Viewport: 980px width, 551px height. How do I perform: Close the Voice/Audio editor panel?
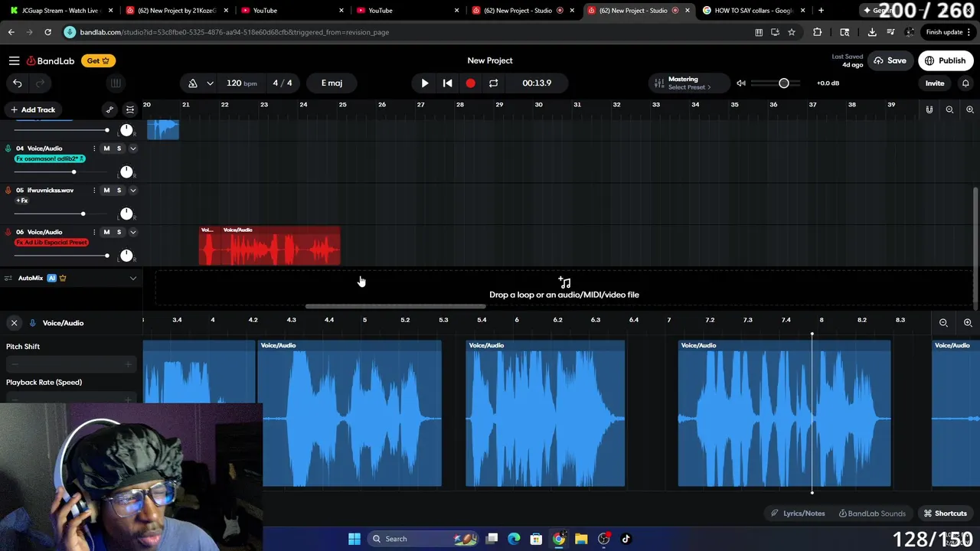14,323
